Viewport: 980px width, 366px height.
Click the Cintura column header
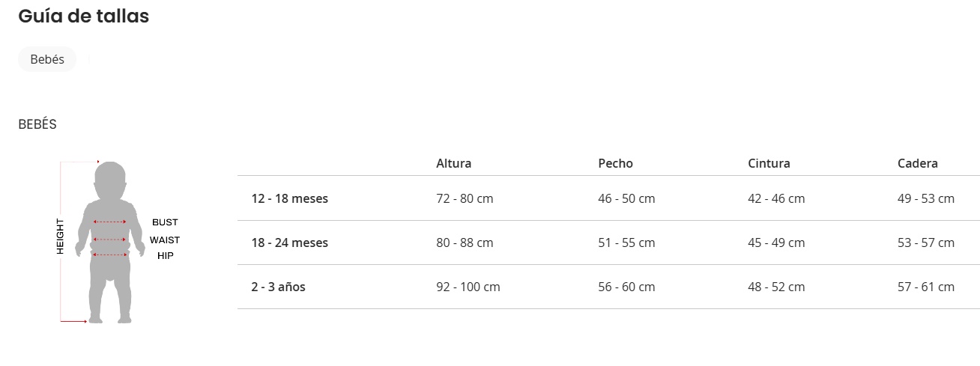(769, 163)
